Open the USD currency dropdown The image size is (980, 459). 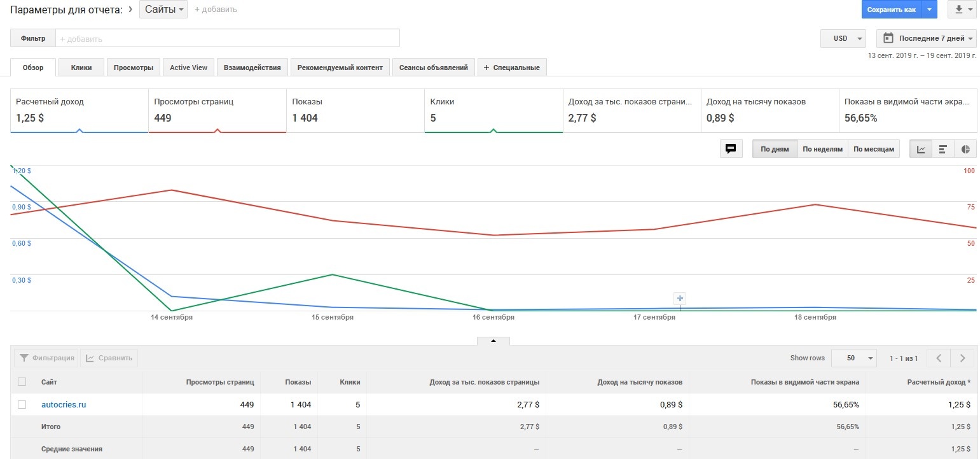(843, 38)
